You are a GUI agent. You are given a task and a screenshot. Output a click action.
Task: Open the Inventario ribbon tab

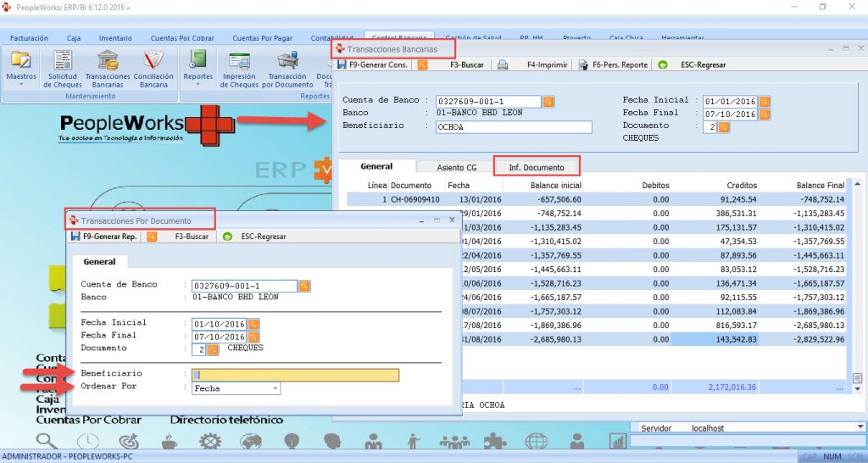coord(115,38)
